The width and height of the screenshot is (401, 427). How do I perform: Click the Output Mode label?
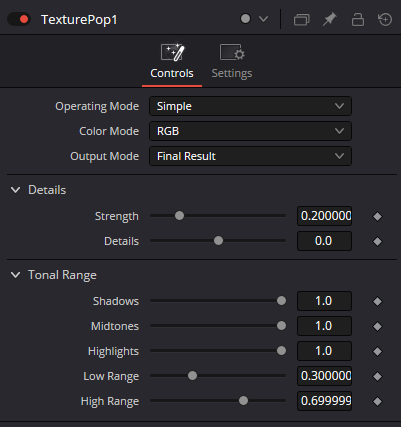104,156
